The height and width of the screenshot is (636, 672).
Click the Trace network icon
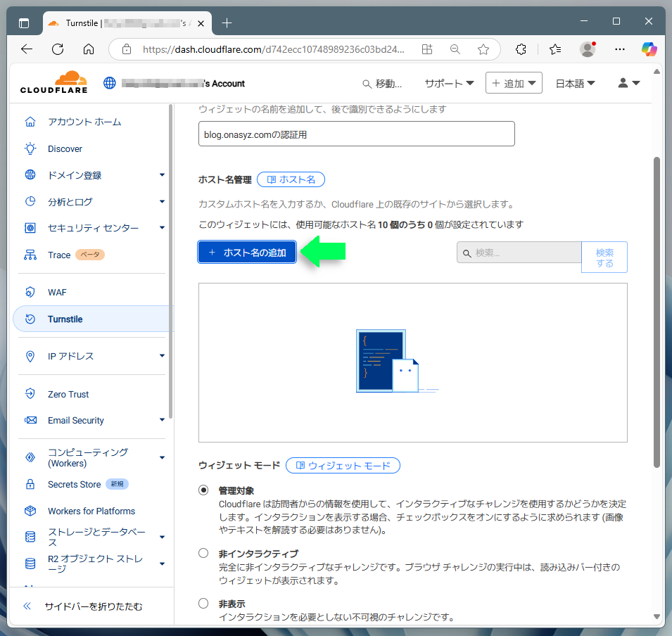click(x=30, y=255)
